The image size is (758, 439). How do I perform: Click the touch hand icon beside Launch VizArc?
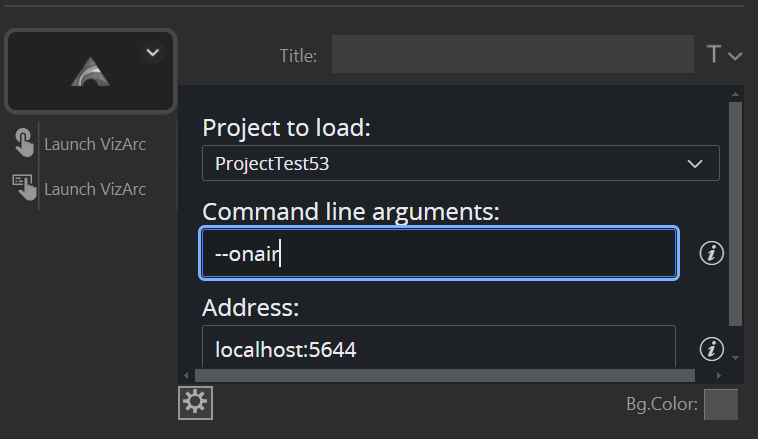(x=23, y=144)
